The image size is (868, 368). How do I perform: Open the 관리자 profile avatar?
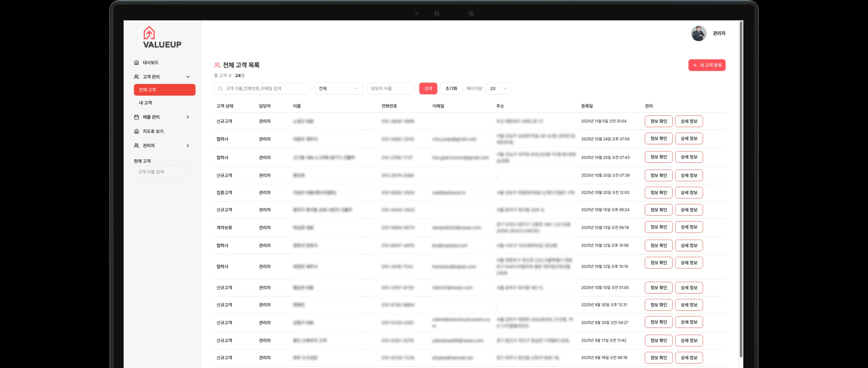click(698, 33)
